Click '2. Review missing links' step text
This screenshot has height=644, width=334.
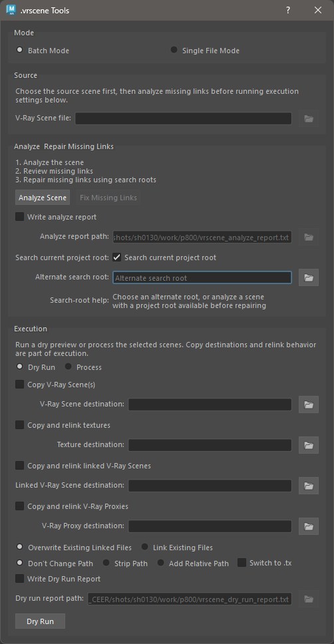tap(55, 171)
